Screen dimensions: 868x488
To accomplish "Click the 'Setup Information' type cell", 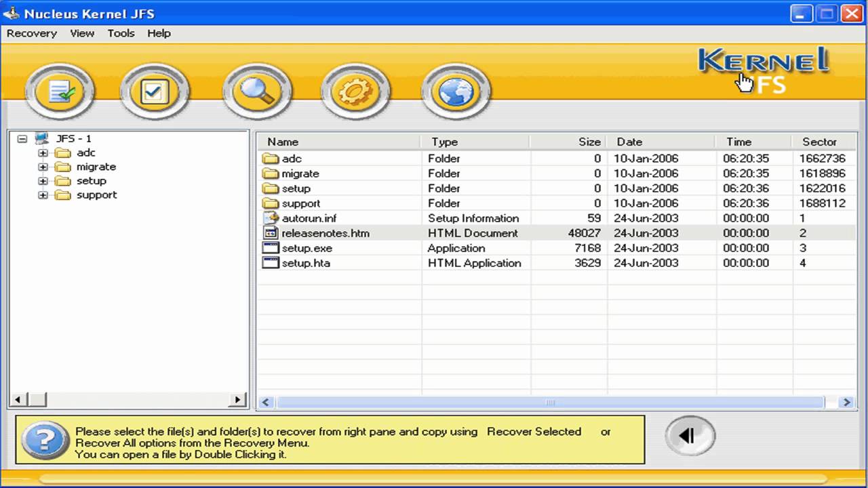I will [x=473, y=218].
